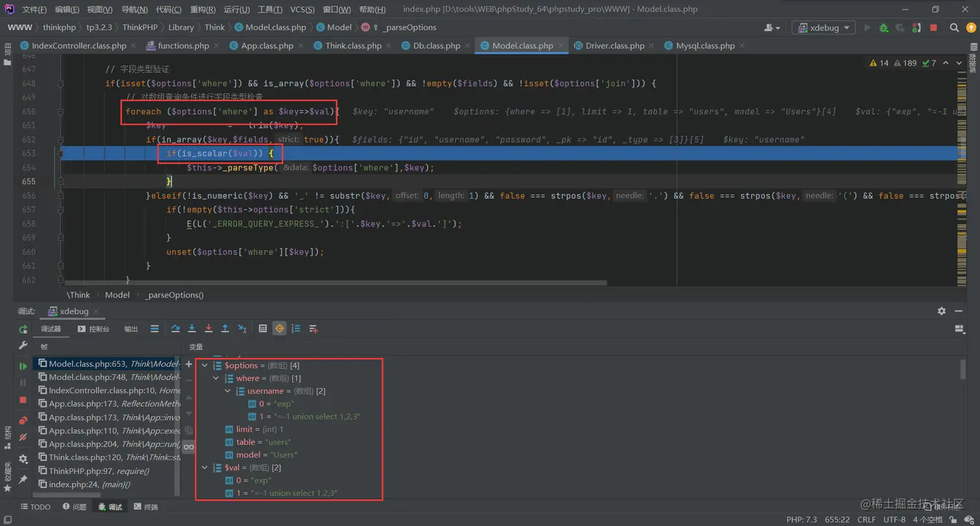The image size is (980, 526).
Task: Open user account dropdown icon
Action: pos(772,28)
